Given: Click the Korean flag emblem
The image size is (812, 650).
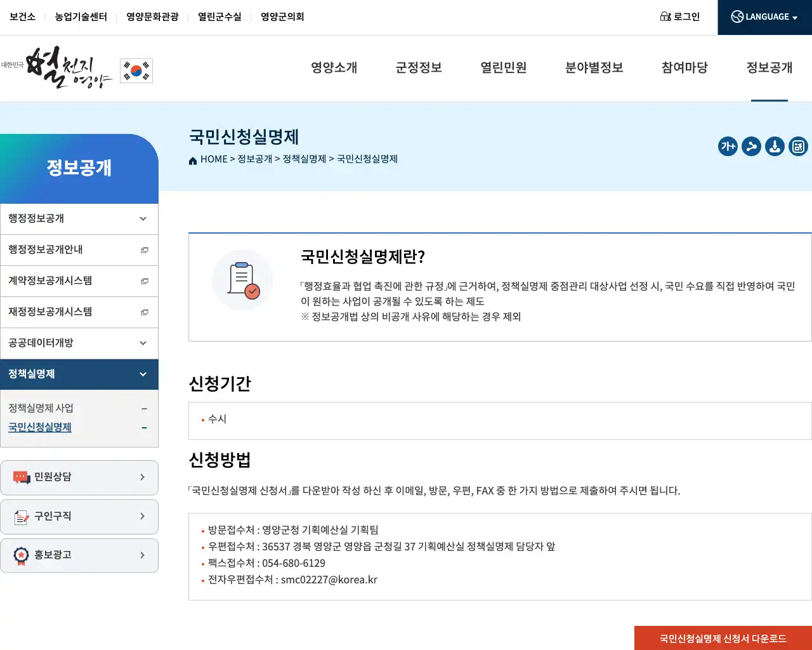Looking at the screenshot, I should pyautogui.click(x=136, y=70).
